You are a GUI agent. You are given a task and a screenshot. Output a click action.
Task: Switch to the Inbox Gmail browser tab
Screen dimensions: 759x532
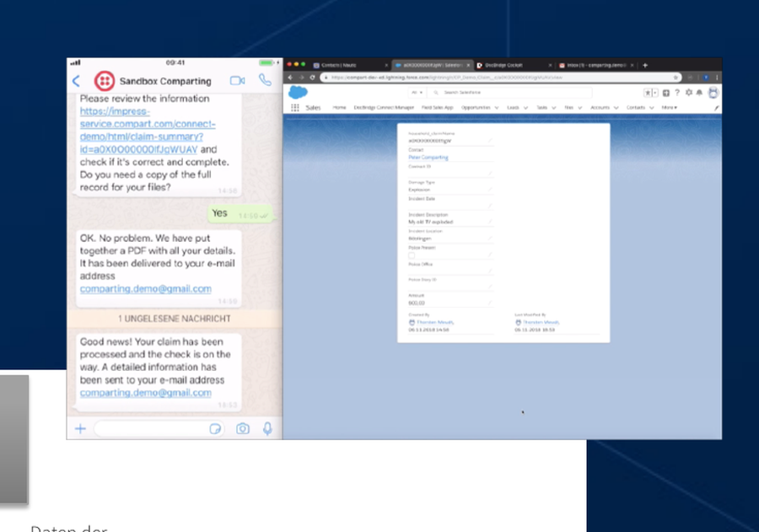click(595, 65)
